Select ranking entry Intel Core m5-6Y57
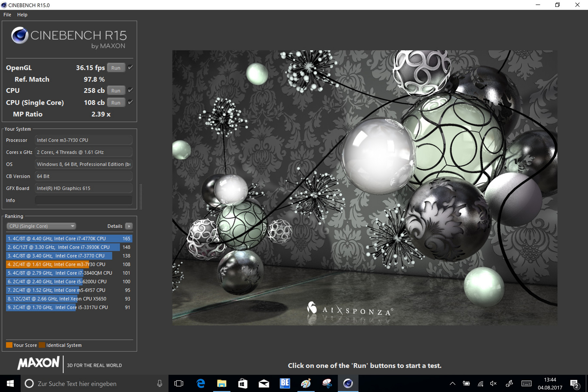Viewport: 588px width, 392px height. click(x=69, y=290)
